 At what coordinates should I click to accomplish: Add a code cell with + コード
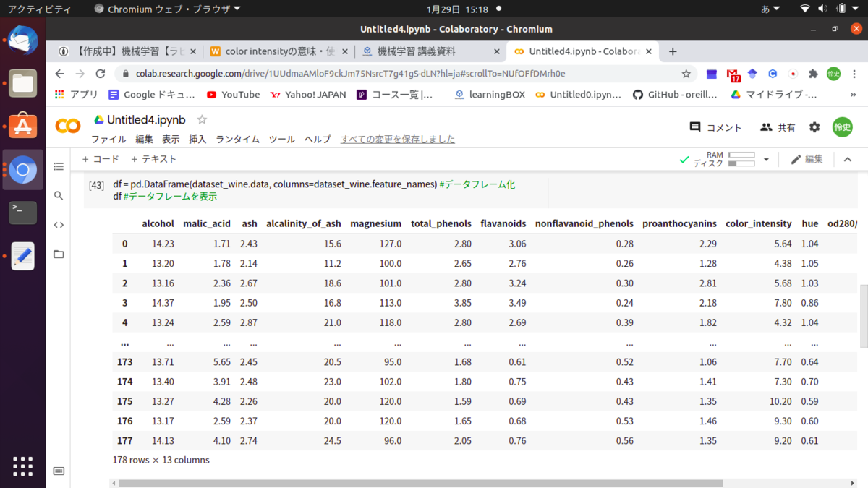point(100,159)
